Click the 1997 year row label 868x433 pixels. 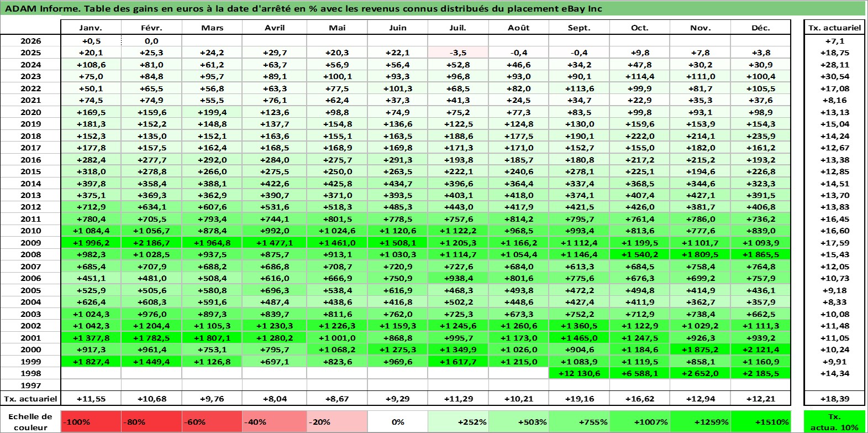pos(30,385)
